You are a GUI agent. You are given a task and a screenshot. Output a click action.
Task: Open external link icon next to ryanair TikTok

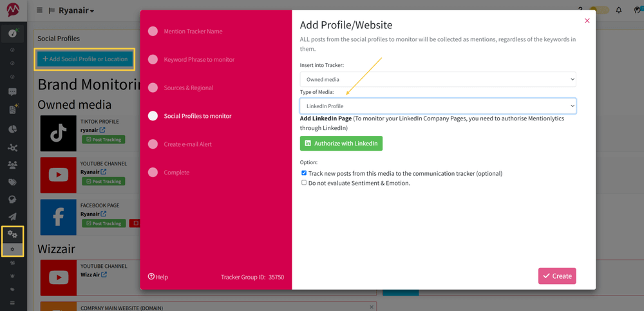[x=102, y=130]
